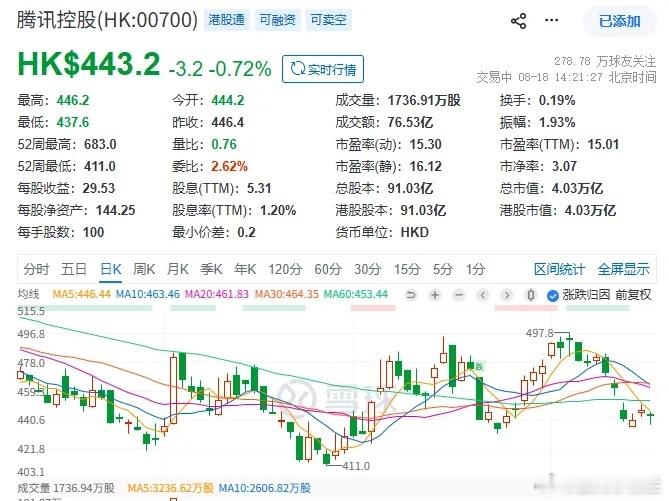Viewport: 669px width, 501px height.
Task: Click the 已添加 watchlist button
Action: pos(620,21)
